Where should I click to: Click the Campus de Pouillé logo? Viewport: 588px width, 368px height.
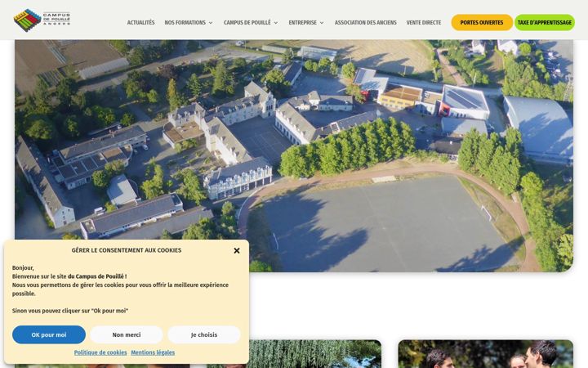tap(42, 20)
